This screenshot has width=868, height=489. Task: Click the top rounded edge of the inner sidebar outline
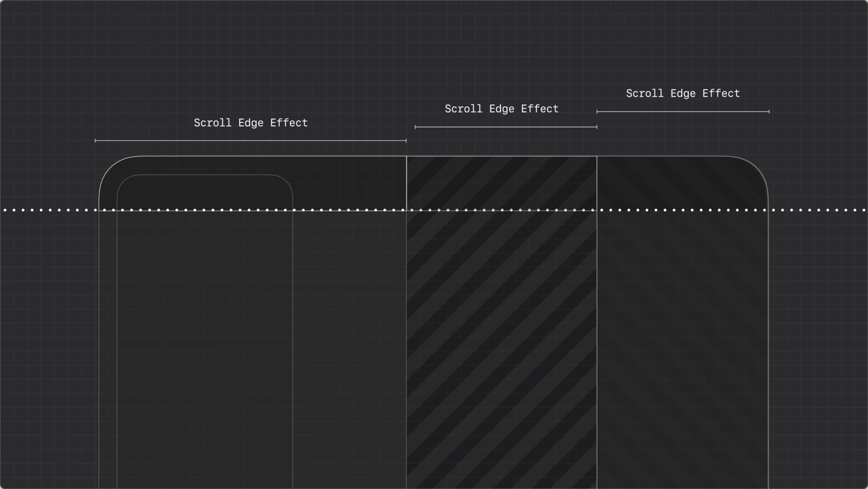[205, 175]
